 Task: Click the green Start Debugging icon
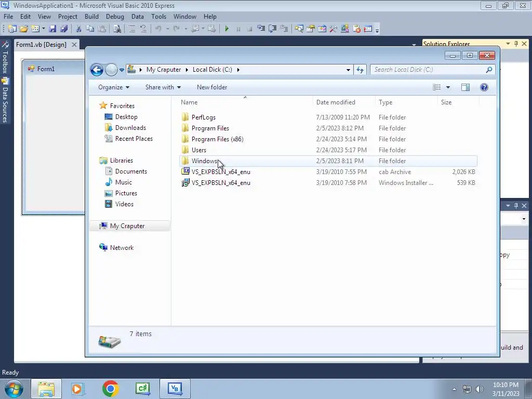coord(227,29)
